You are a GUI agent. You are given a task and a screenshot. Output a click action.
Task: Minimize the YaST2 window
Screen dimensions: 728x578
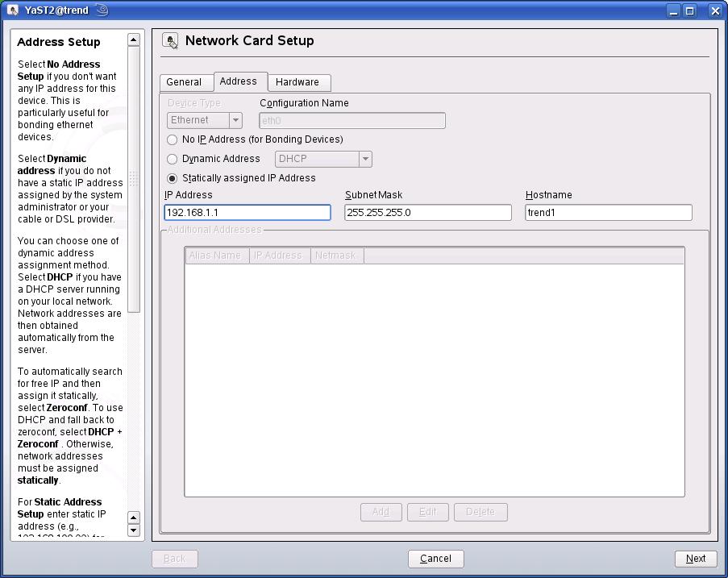click(x=674, y=10)
